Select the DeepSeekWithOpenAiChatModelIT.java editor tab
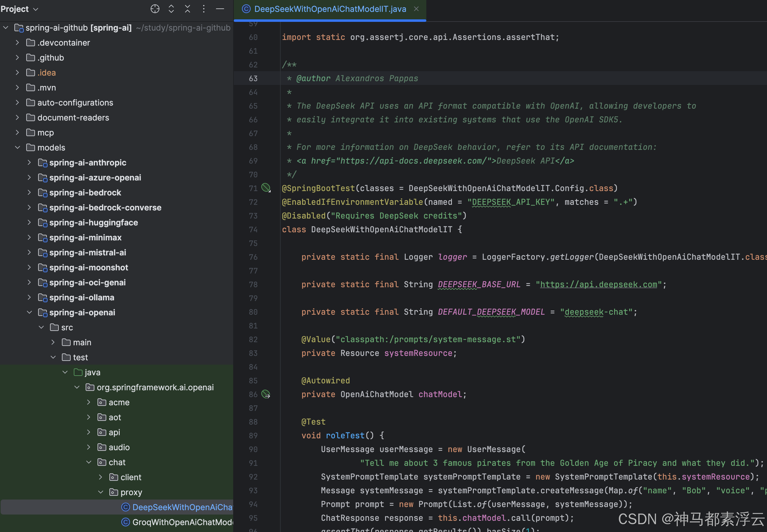This screenshot has height=532, width=767. (x=330, y=9)
